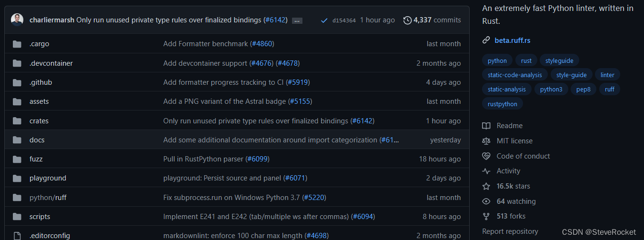Select the python3 topic tag
The height and width of the screenshot is (240, 644).
click(x=551, y=89)
